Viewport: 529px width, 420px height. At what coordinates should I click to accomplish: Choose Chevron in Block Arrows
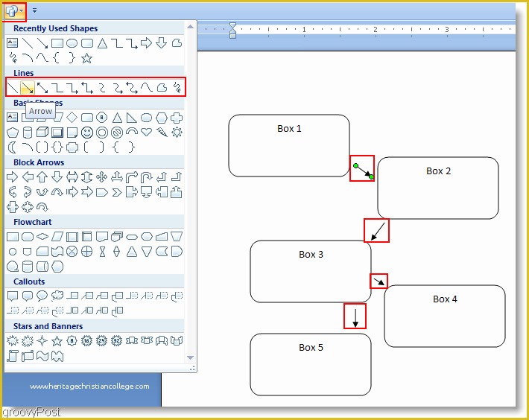(117, 192)
